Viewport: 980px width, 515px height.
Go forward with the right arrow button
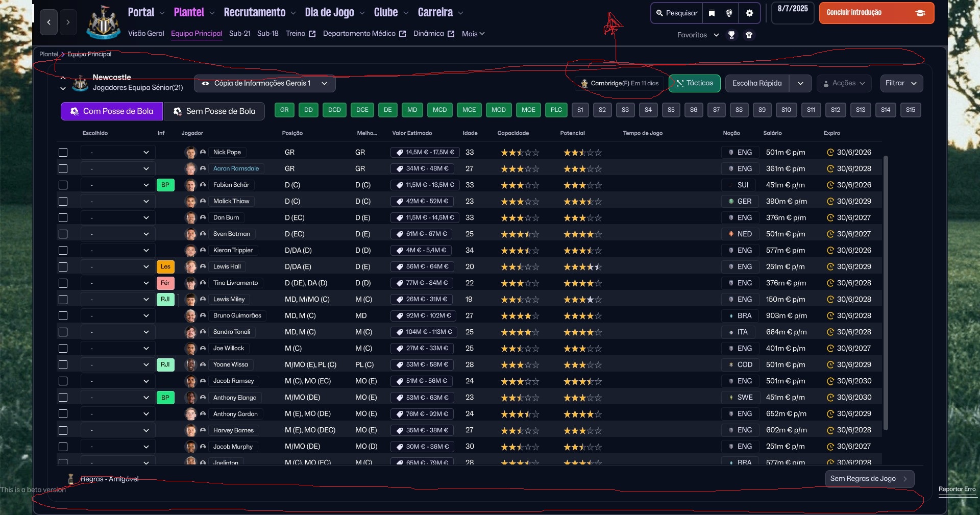coord(68,22)
